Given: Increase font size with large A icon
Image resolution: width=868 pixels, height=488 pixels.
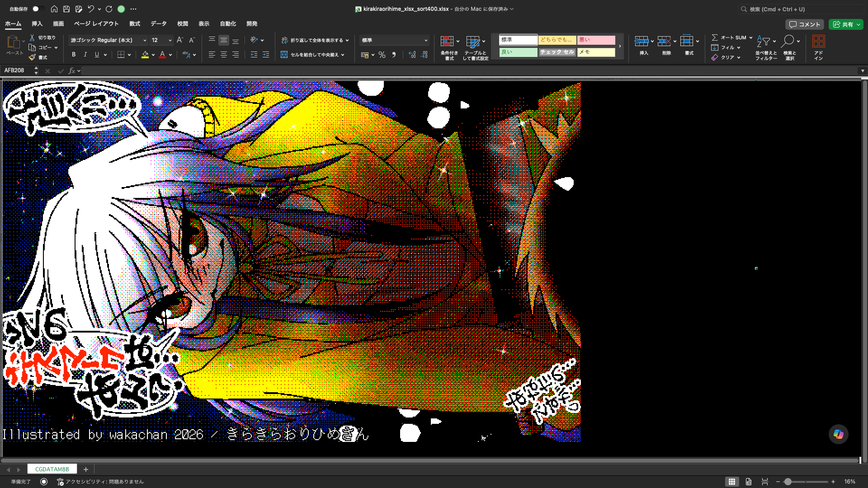Looking at the screenshot, I should (x=180, y=40).
